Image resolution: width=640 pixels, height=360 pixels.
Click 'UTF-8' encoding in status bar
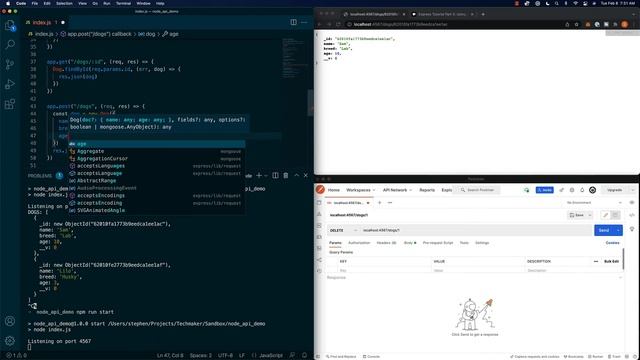[x=225, y=356]
